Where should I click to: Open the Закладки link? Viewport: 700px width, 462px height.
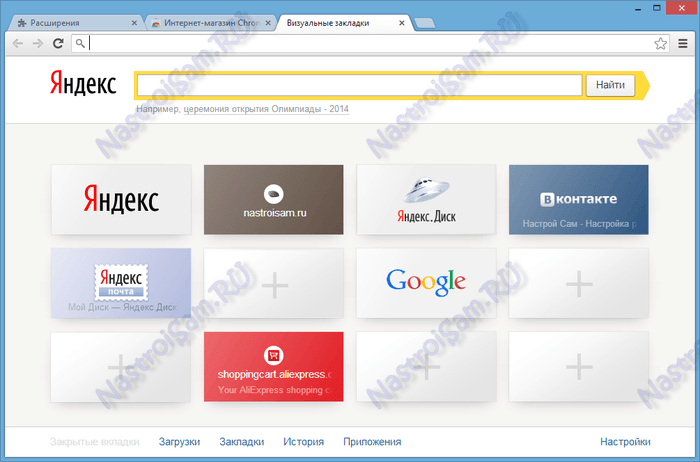(x=242, y=442)
